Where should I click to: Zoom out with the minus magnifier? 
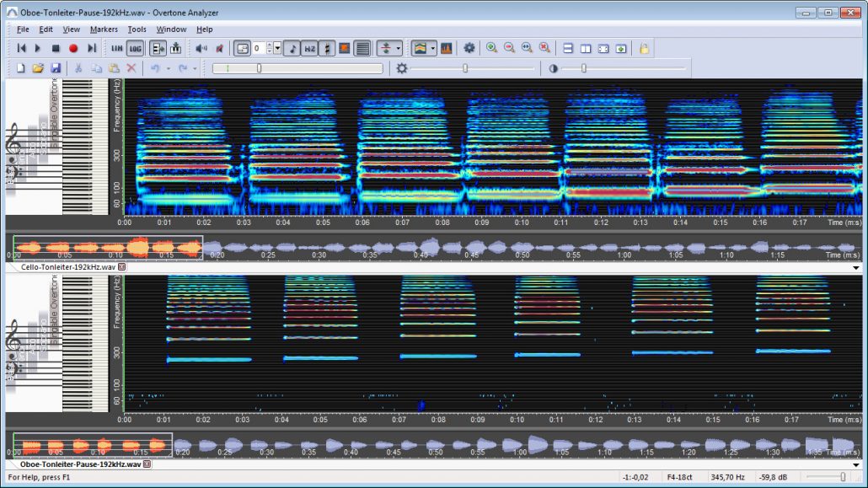click(x=509, y=48)
